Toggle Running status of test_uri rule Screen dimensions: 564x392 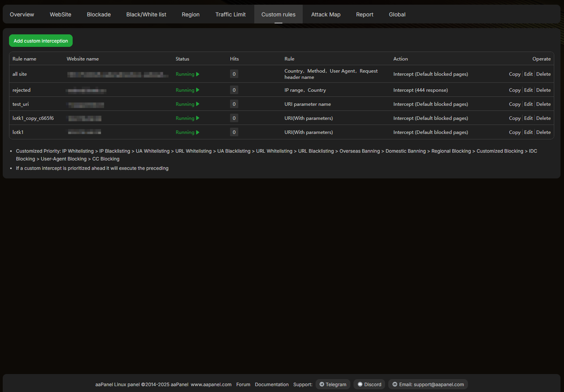[x=187, y=104]
